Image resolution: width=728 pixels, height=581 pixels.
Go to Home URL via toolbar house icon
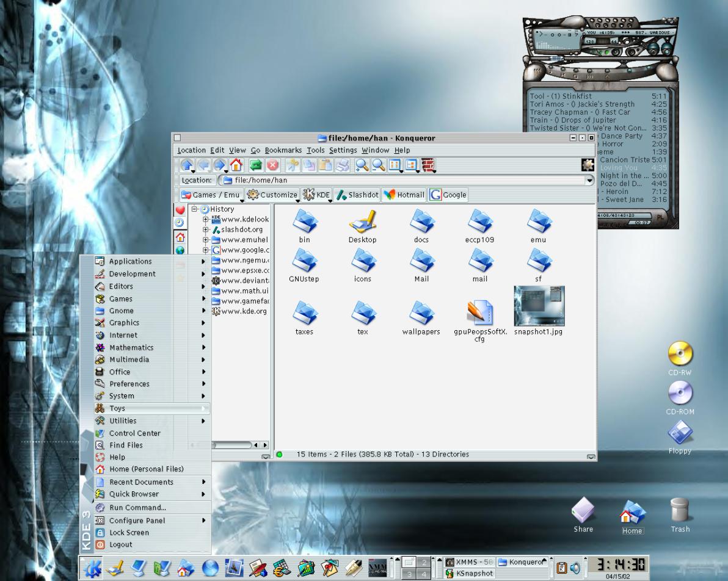(x=236, y=165)
